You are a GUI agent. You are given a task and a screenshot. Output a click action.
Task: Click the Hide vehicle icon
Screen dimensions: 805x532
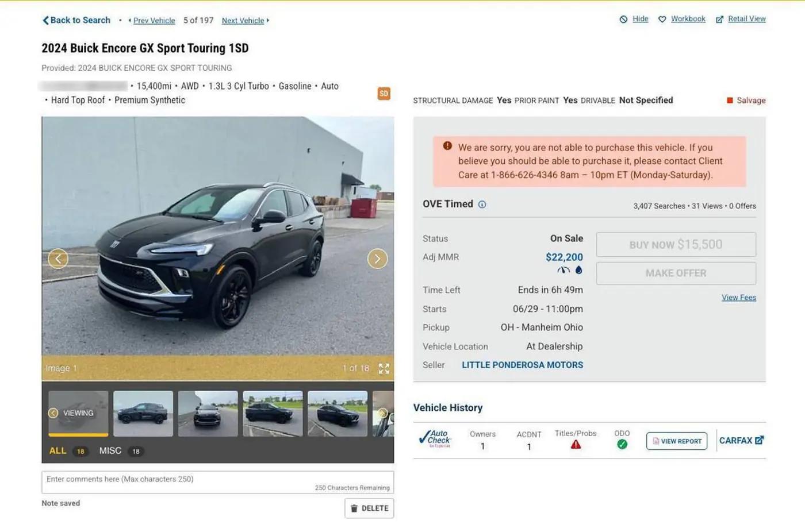pos(623,20)
